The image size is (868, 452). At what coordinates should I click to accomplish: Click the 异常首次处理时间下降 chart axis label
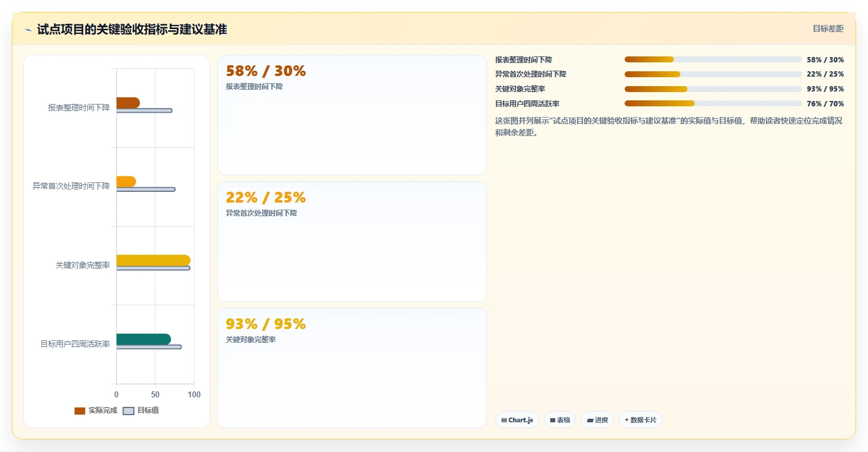coord(71,186)
